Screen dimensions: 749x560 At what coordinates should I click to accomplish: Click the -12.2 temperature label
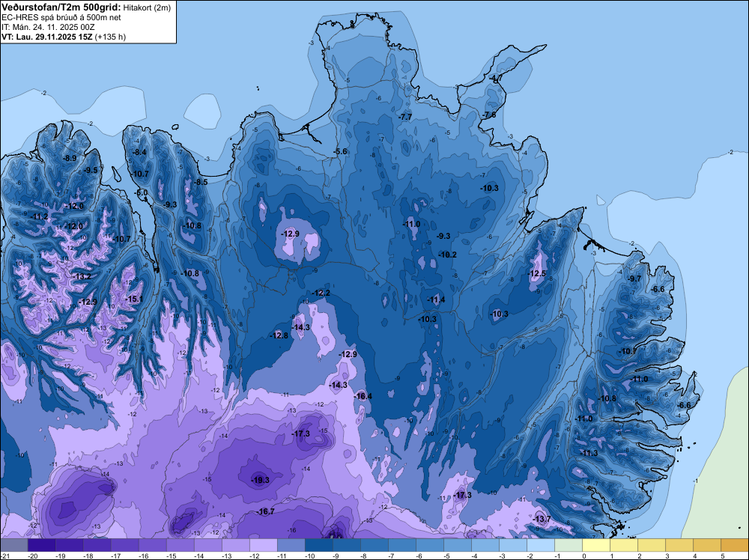pyautogui.click(x=321, y=293)
